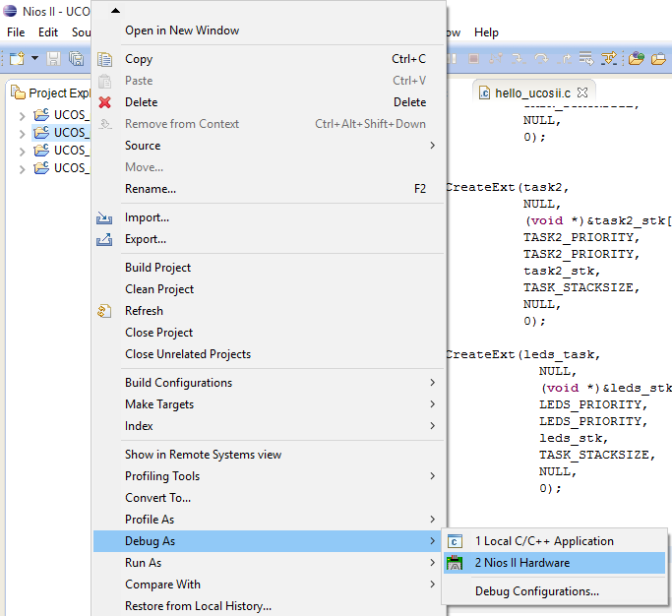Click the New wizard toolbar icon

pos(17,58)
